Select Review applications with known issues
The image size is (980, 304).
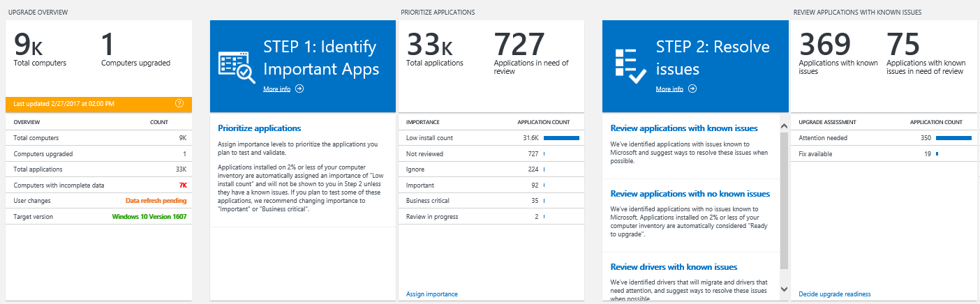683,128
